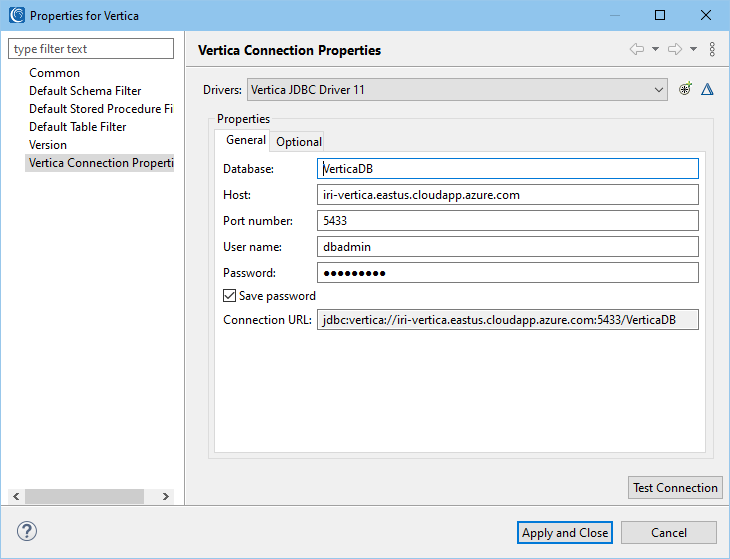Click the Database input field
Screen dimensions: 730x559
pos(508,168)
